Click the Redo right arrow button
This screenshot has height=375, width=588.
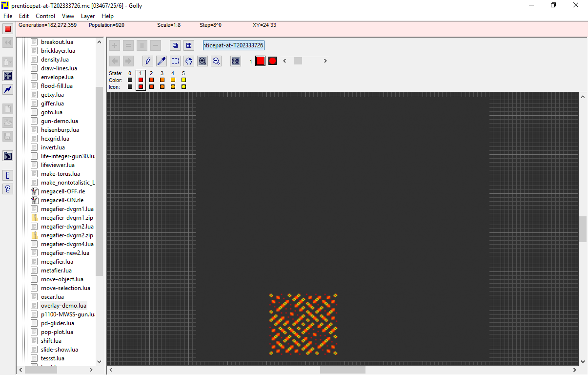(128, 61)
